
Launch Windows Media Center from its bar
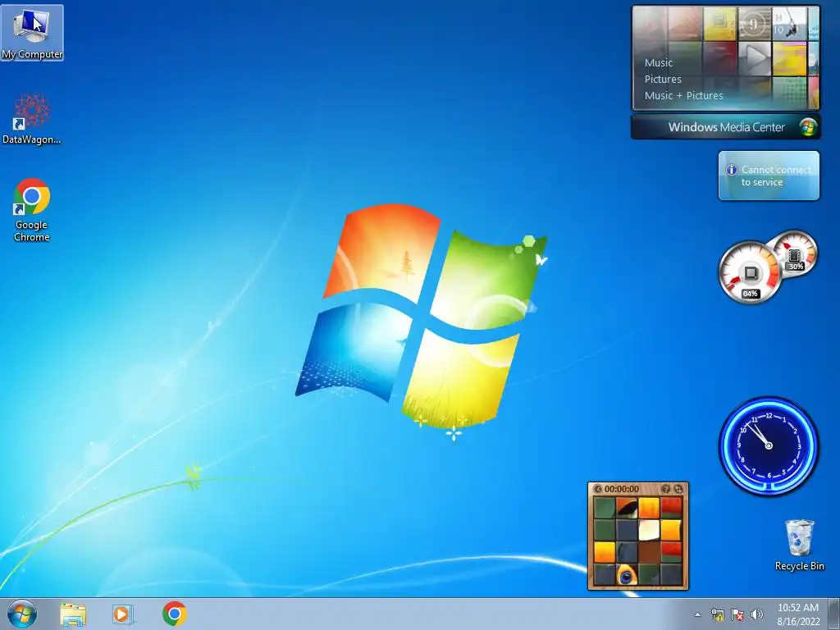tap(726, 127)
